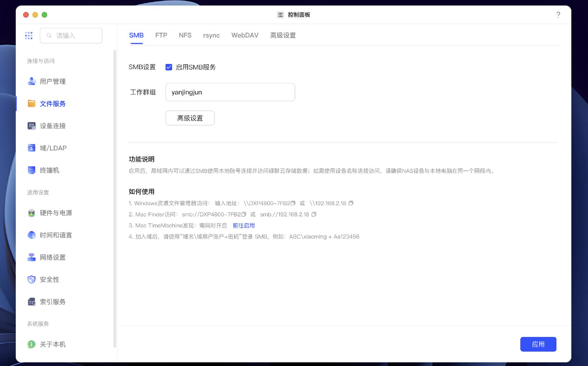
Task: Click the 功能说明 heading
Action: coord(141,159)
